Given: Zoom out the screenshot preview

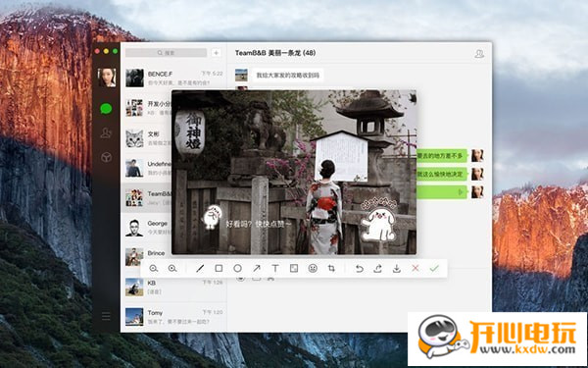Looking at the screenshot, I should tap(154, 269).
